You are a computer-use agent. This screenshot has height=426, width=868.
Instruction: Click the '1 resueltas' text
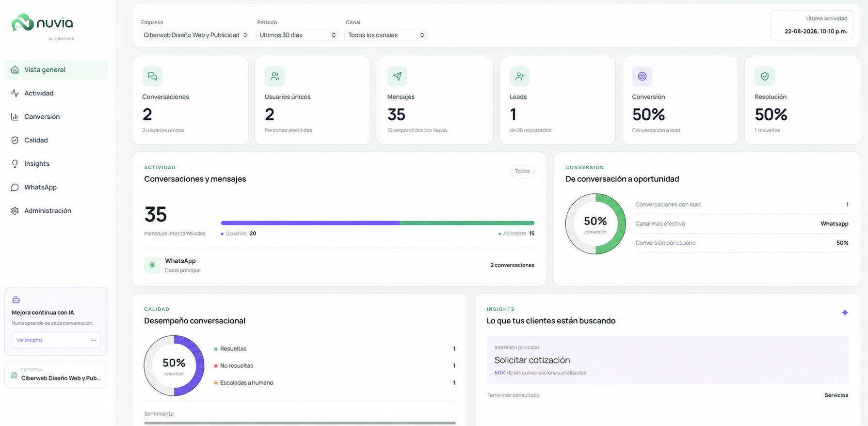[x=768, y=130]
